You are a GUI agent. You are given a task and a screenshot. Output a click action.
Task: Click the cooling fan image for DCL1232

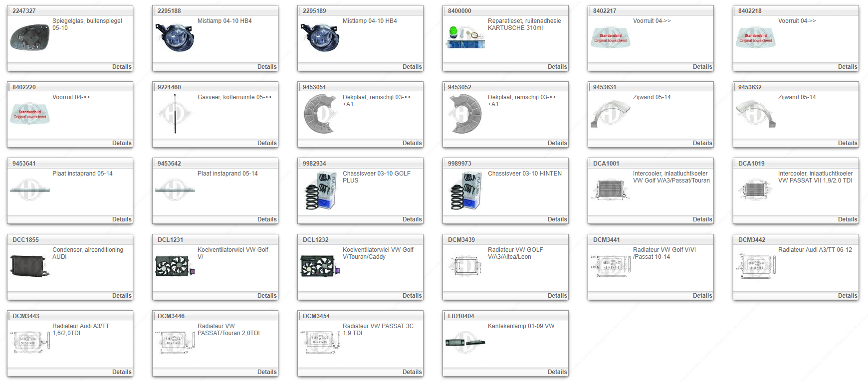click(x=320, y=266)
